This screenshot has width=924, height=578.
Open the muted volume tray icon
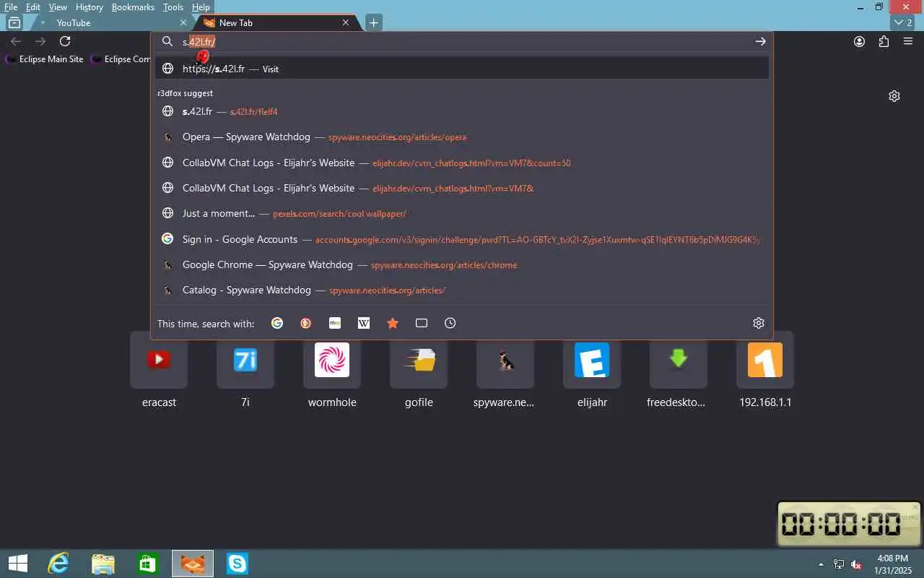[856, 564]
